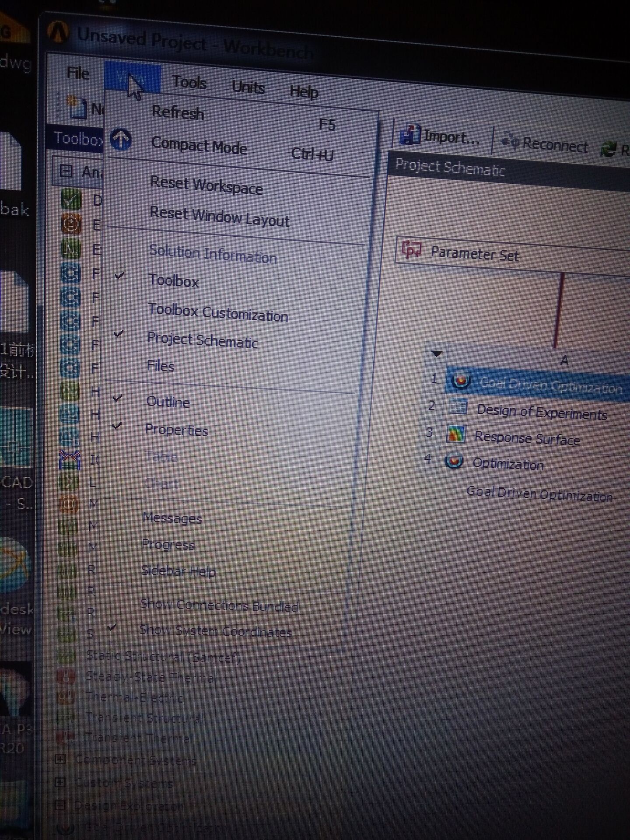Expand the Custom Systems group
Image resolution: width=630 pixels, height=840 pixels.
60,782
